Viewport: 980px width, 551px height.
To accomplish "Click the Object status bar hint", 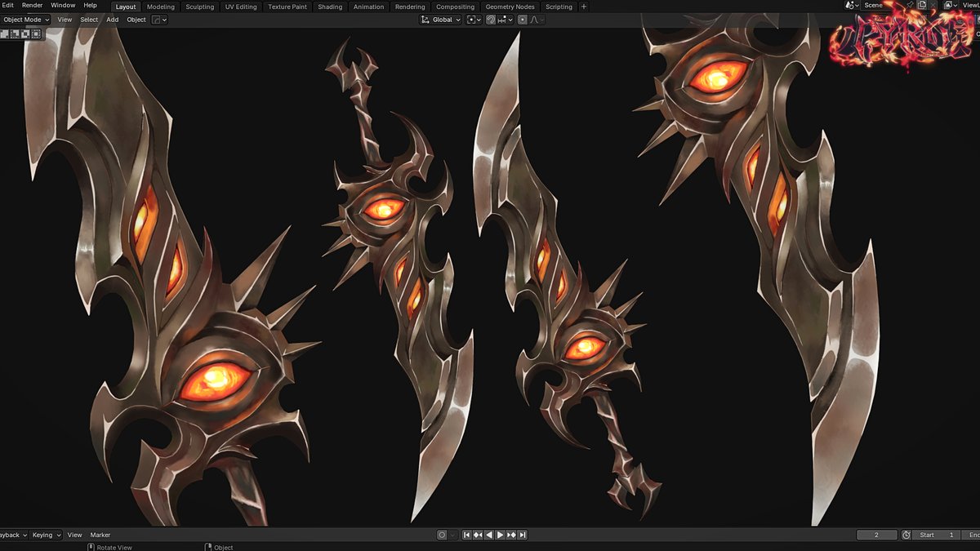I will (x=218, y=547).
